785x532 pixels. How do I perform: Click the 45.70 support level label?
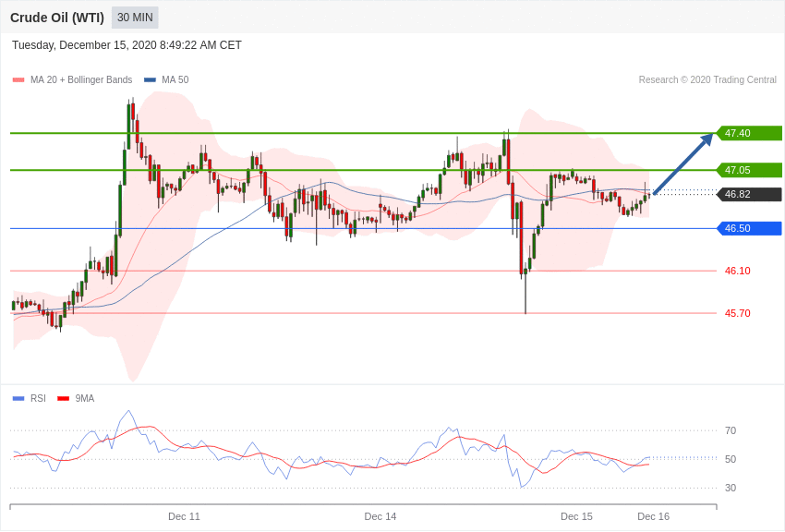point(738,313)
